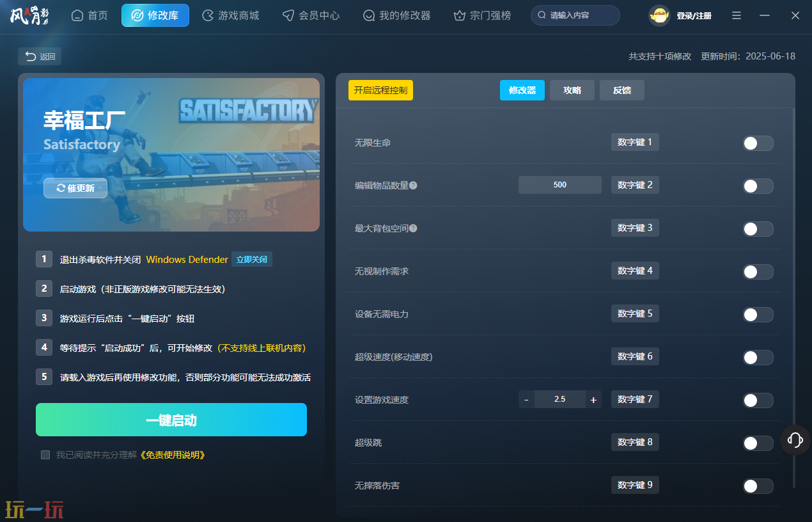Click the 更新时间：2025-06-18 text
This screenshot has width=812, height=522.
click(748, 56)
